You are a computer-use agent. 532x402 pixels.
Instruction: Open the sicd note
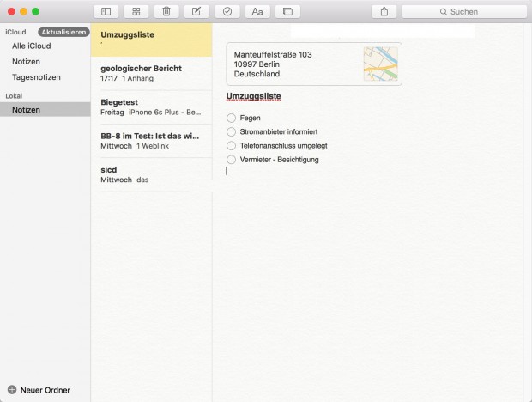(x=151, y=174)
